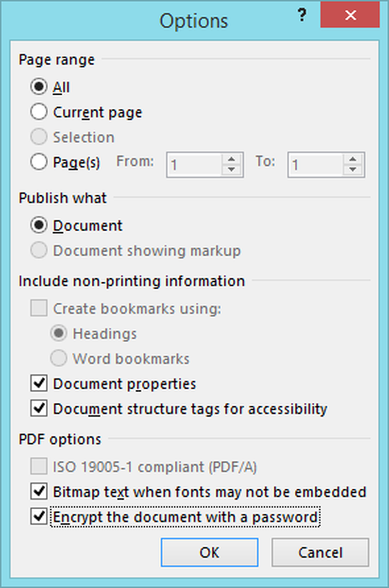Decrease the To page number

pos(353,170)
